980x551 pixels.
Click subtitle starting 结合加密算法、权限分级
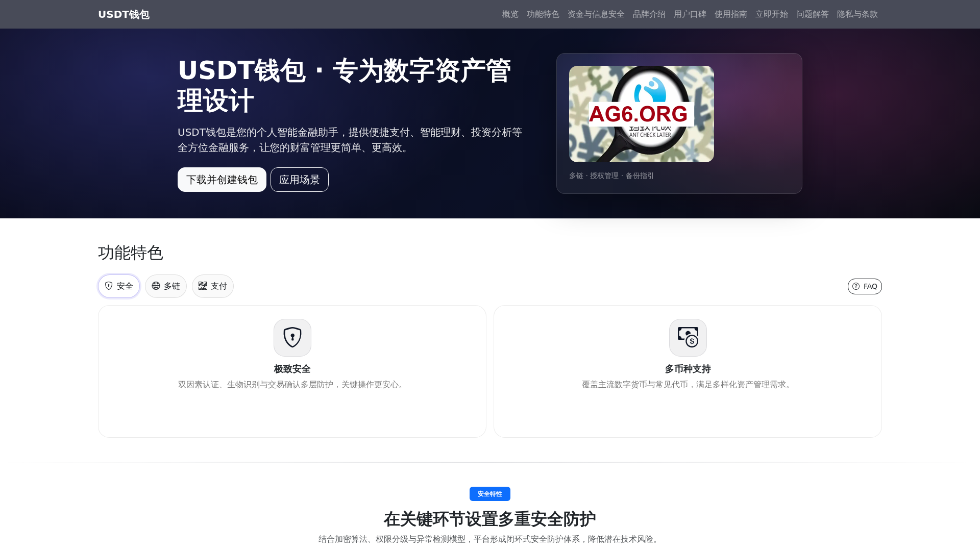[x=490, y=539]
